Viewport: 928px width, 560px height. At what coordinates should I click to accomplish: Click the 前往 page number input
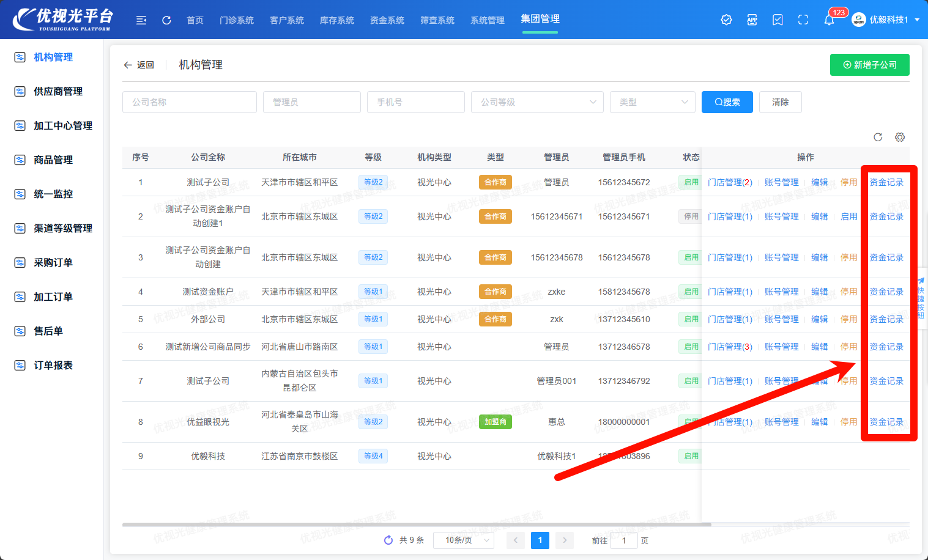point(624,540)
